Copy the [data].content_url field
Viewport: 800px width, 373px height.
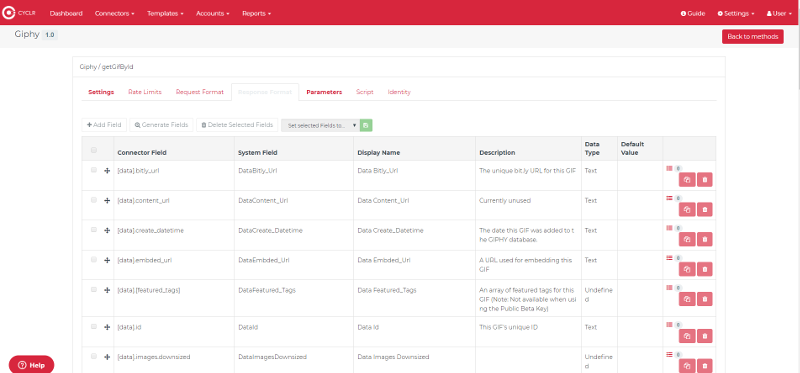coord(687,209)
